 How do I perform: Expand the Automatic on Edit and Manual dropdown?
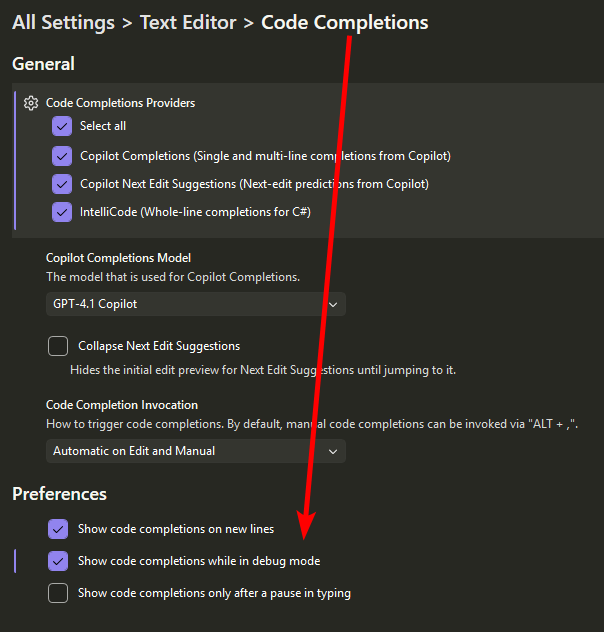pyautogui.click(x=196, y=451)
